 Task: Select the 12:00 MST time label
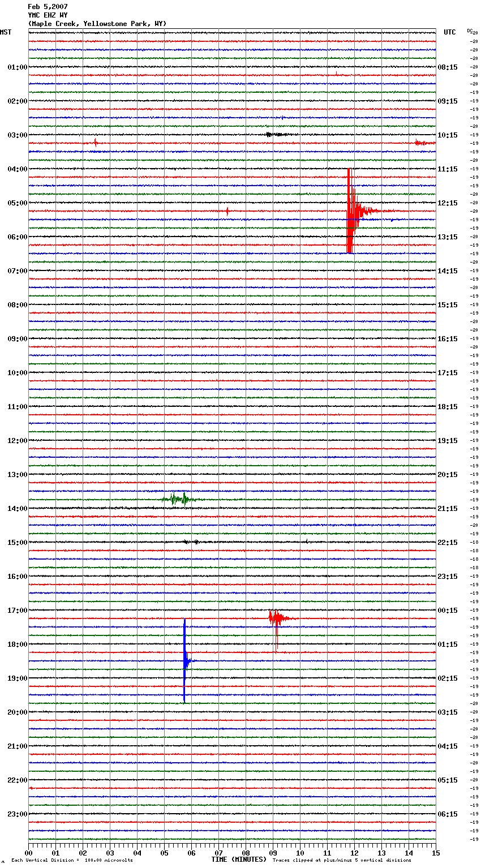pyautogui.click(x=17, y=441)
